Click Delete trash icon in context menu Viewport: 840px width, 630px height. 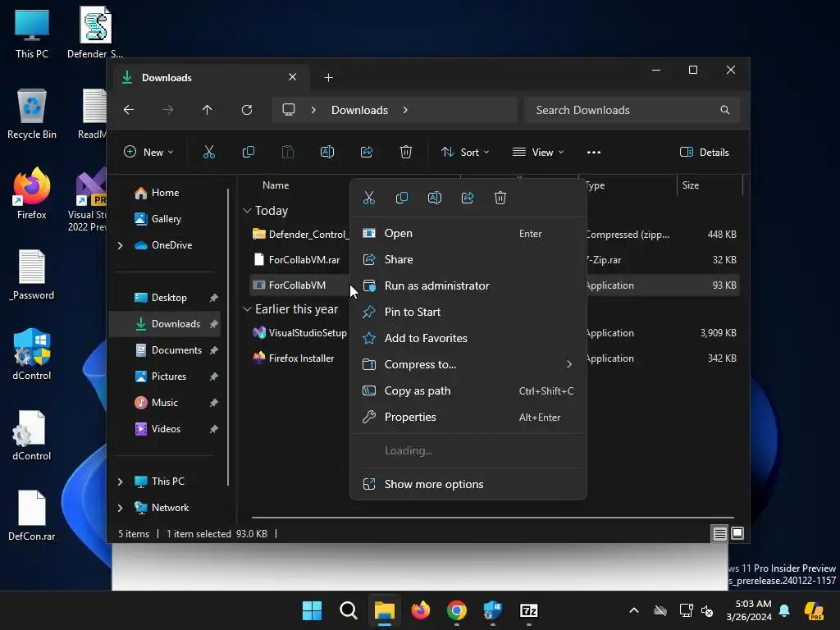tap(500, 199)
